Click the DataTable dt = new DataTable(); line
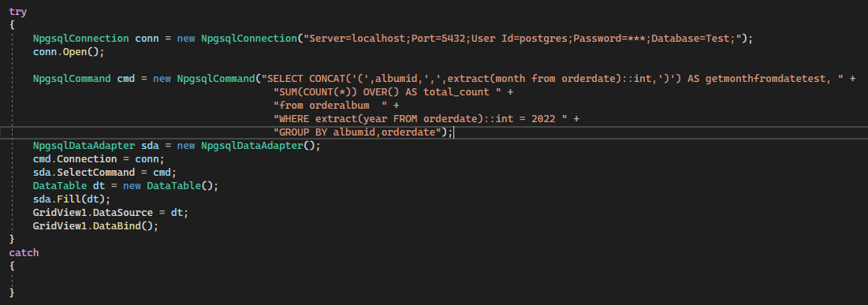The height and width of the screenshot is (305, 868). point(125,185)
